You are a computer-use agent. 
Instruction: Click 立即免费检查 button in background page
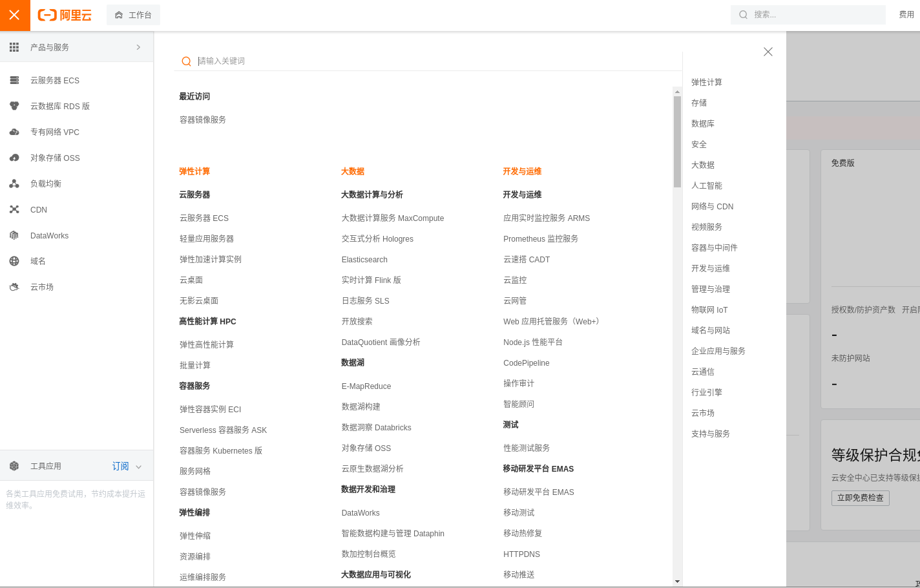pyautogui.click(x=861, y=498)
